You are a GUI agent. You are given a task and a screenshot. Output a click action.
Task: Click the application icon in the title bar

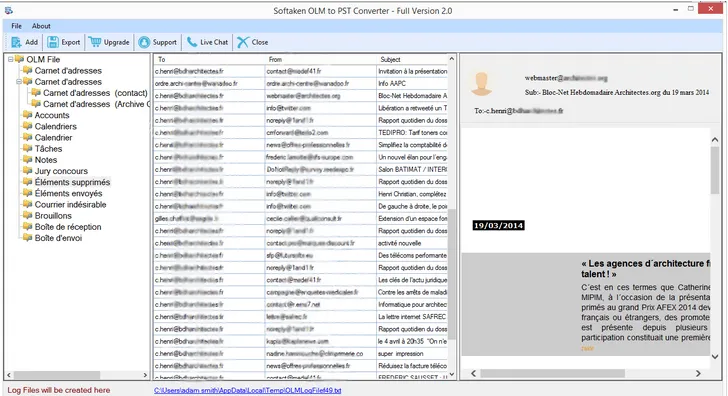pos(8,10)
